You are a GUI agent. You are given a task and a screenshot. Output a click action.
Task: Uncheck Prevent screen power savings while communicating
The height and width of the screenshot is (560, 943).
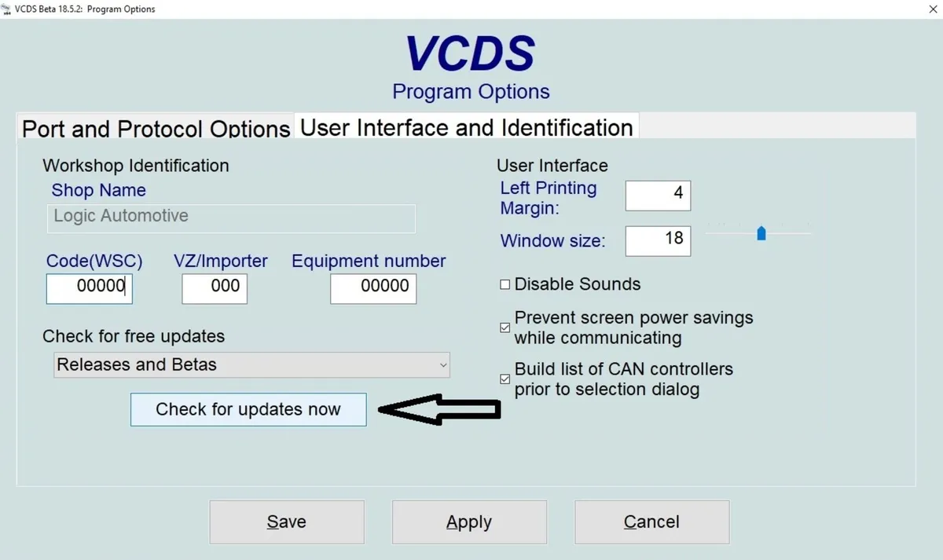tap(505, 328)
